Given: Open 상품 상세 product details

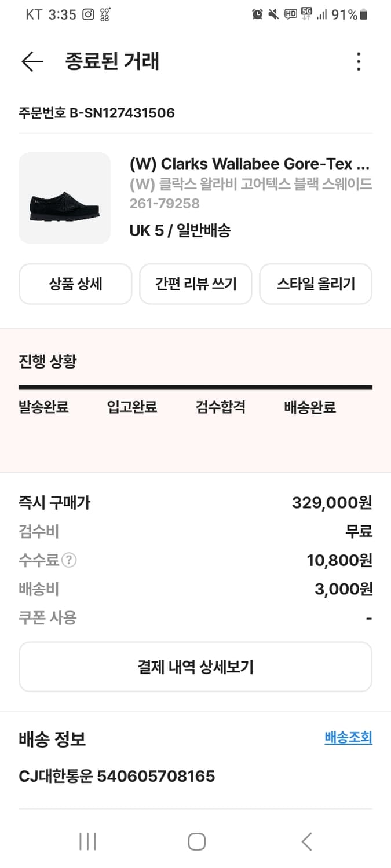Looking at the screenshot, I should click(x=75, y=284).
